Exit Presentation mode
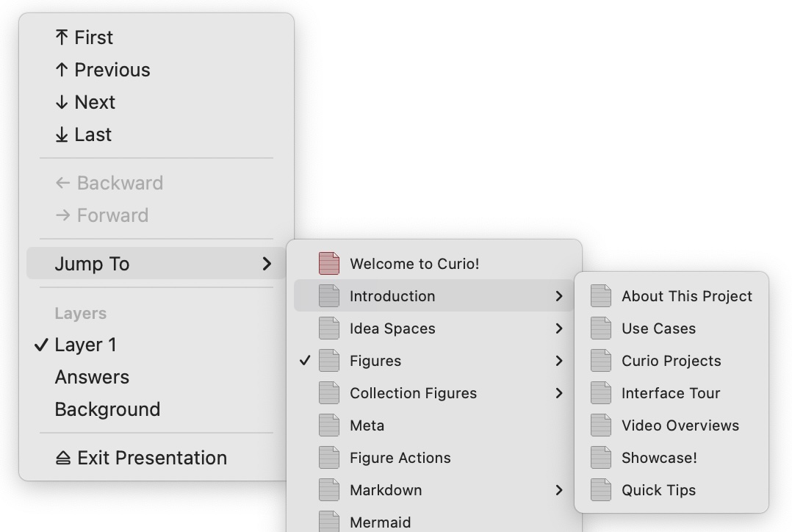 coord(156,458)
